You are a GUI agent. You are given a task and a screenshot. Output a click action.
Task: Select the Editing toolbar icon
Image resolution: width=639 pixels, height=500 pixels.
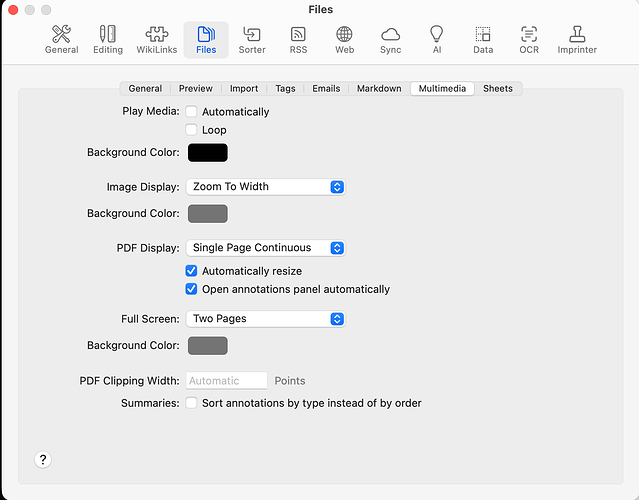[x=108, y=39]
